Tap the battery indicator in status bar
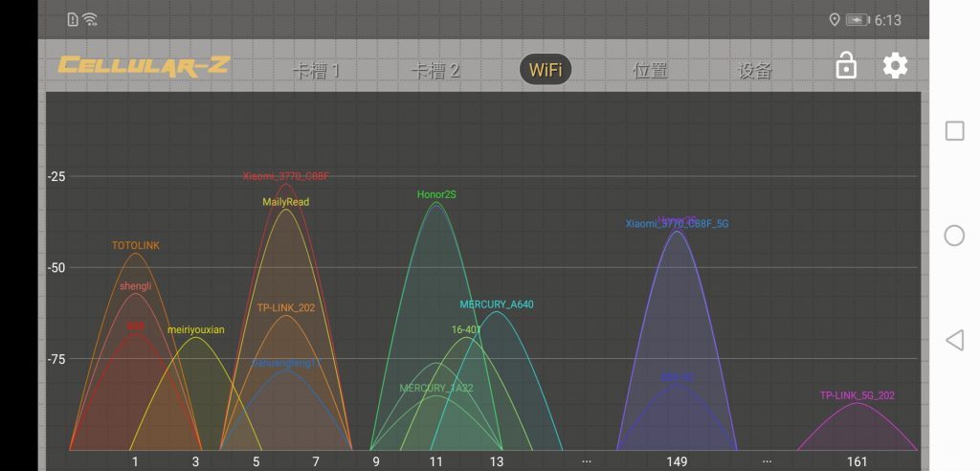The image size is (980, 471). (x=857, y=20)
